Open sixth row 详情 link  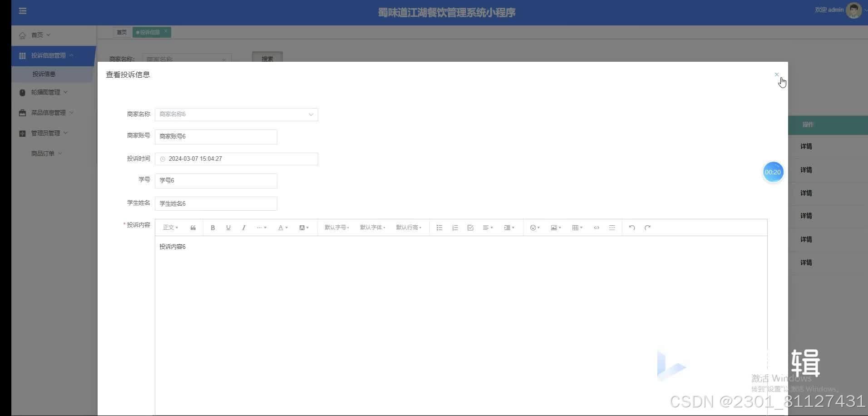click(806, 262)
